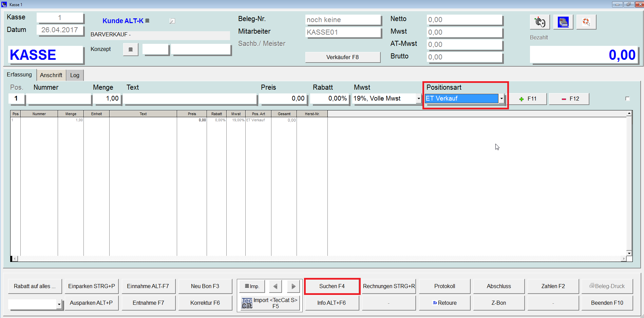The width and height of the screenshot is (644, 318).
Task: Click the Z-Bon button
Action: (x=499, y=303)
